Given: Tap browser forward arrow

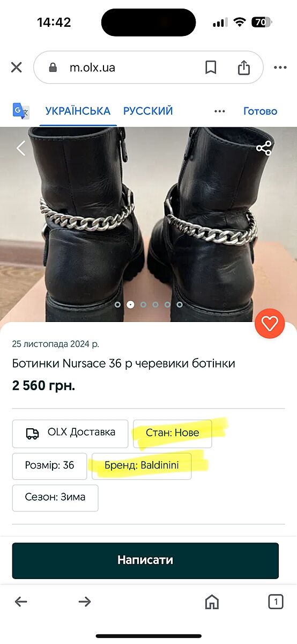Looking at the screenshot, I should (x=85, y=602).
